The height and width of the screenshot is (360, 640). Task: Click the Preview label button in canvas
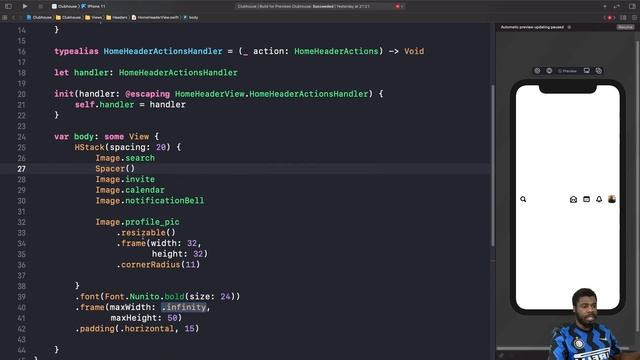click(567, 71)
